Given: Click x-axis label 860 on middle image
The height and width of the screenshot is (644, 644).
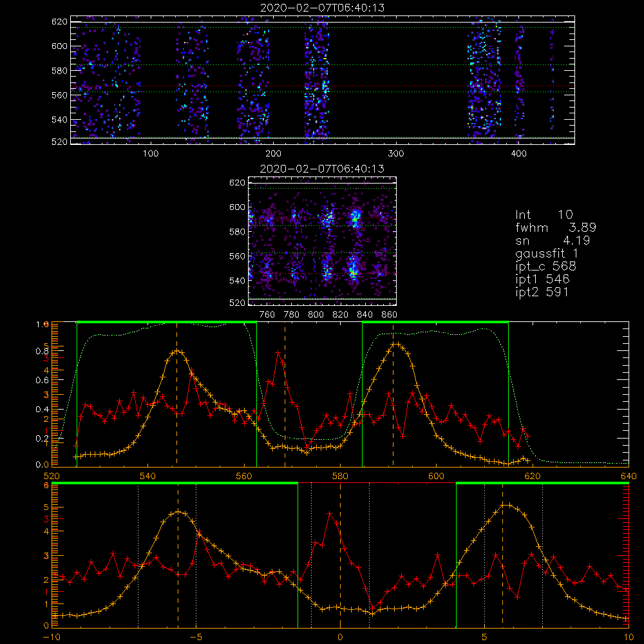Looking at the screenshot, I should 390,315.
